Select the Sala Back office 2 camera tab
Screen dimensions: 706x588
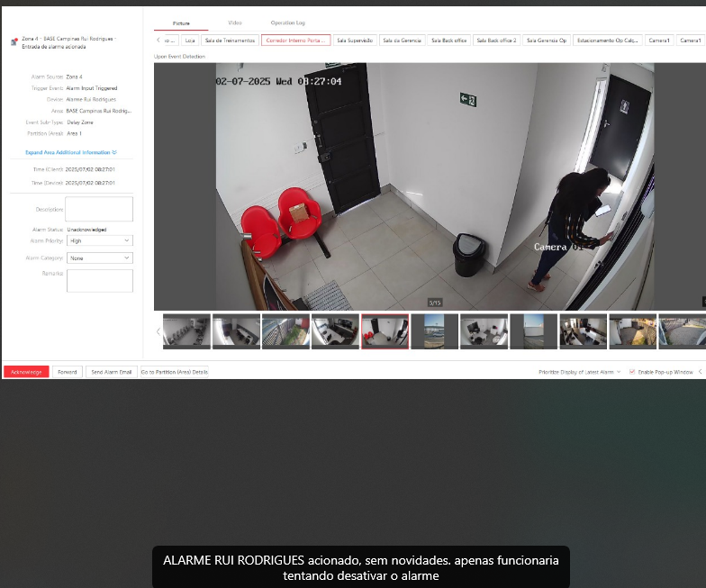497,40
